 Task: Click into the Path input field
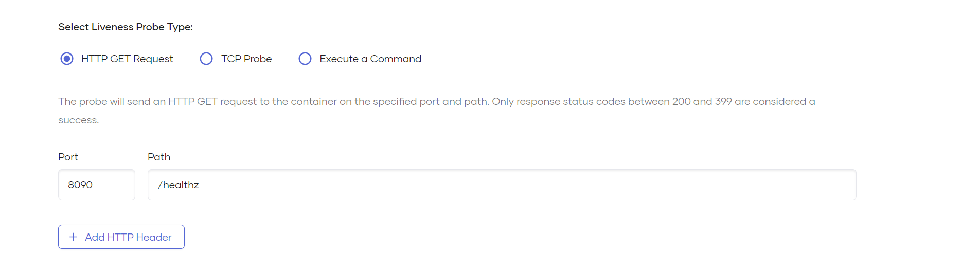(502, 185)
